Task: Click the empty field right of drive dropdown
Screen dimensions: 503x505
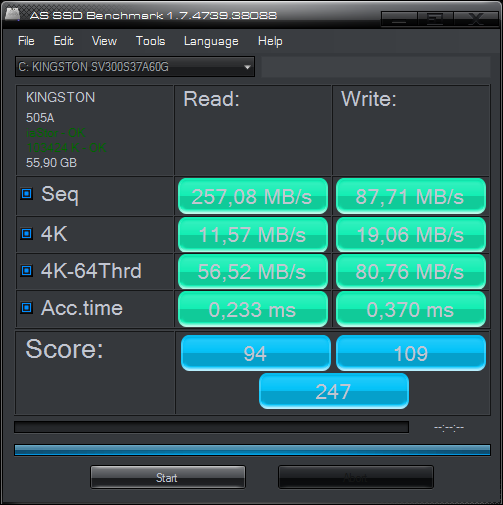Action: click(x=376, y=67)
